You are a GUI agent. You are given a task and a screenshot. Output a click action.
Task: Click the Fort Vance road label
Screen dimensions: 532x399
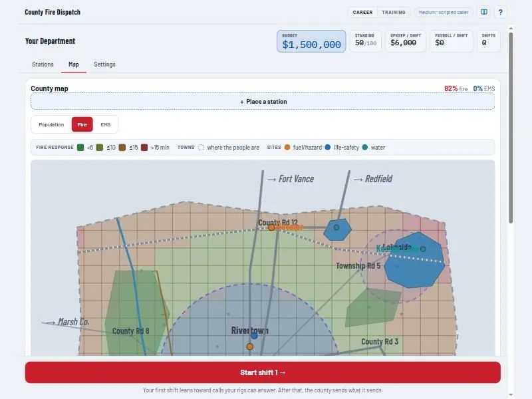tap(291, 179)
